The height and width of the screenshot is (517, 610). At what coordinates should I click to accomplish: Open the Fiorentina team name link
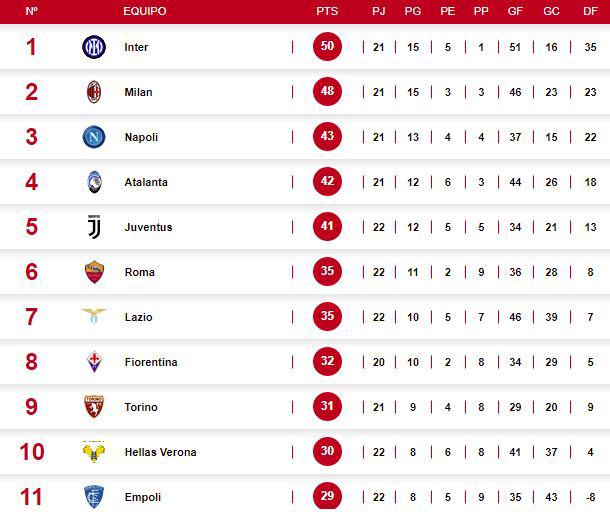click(x=151, y=362)
